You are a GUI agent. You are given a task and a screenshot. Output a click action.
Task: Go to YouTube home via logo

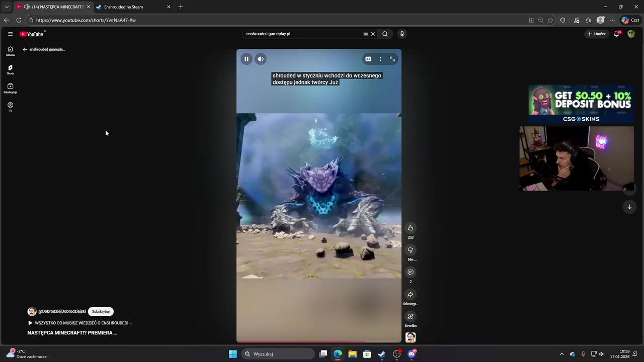click(31, 34)
